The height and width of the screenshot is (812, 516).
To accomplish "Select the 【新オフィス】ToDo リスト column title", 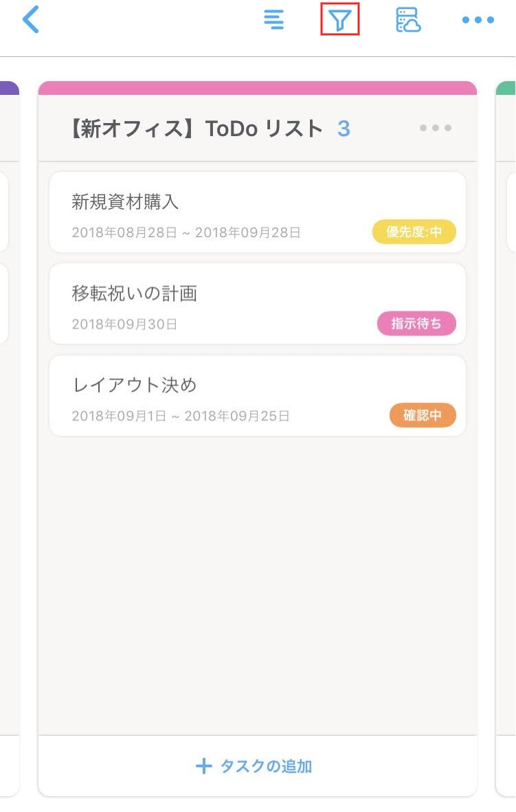I will coord(196,129).
